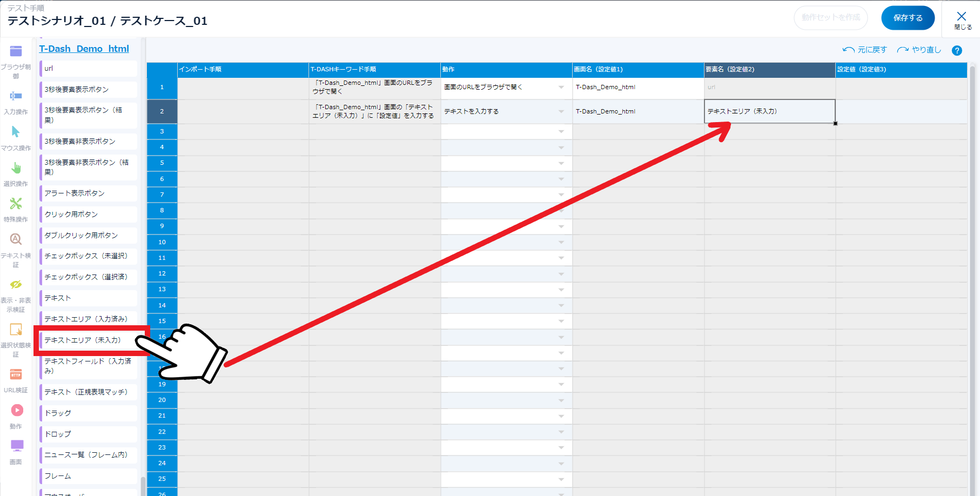Open the selection operation hand icon
Screen dimensions: 980x496
click(16, 168)
